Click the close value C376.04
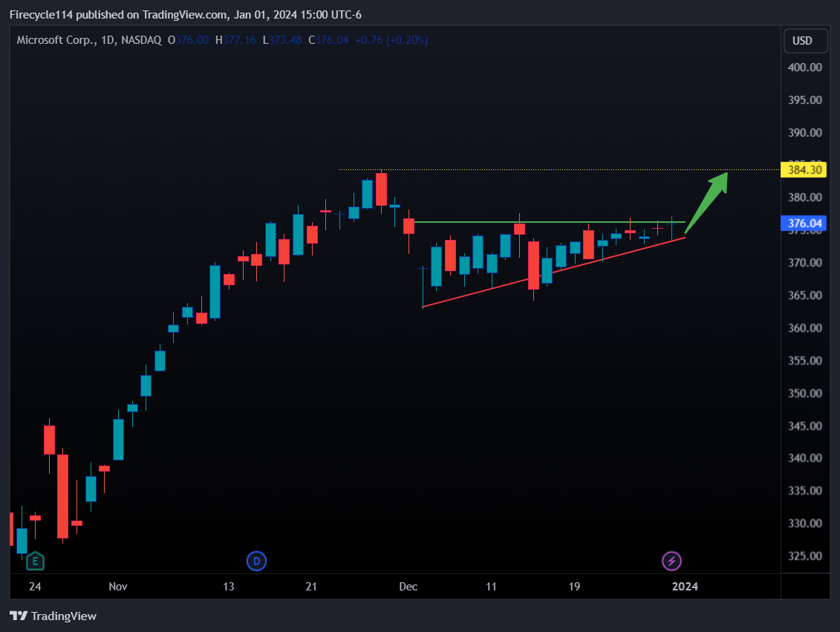This screenshot has width=840, height=632. pyautogui.click(x=328, y=40)
